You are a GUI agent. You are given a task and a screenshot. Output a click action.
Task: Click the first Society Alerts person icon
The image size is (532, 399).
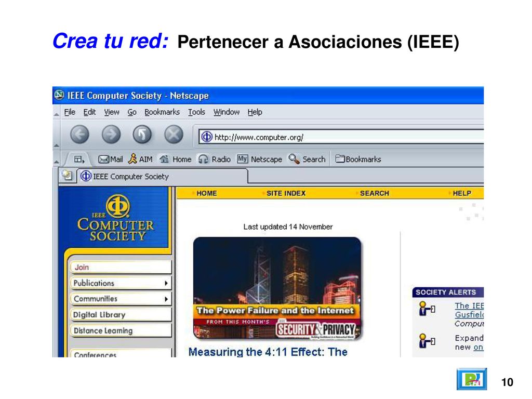(x=427, y=309)
